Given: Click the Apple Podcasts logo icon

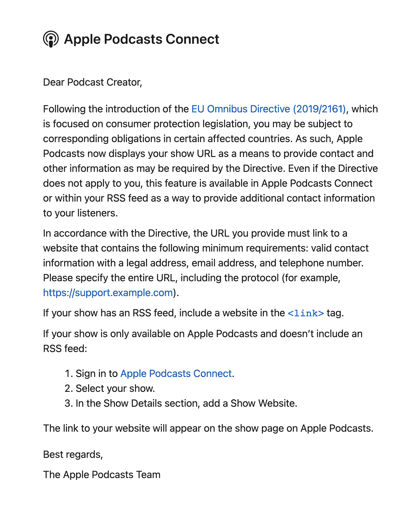Looking at the screenshot, I should pos(51,39).
